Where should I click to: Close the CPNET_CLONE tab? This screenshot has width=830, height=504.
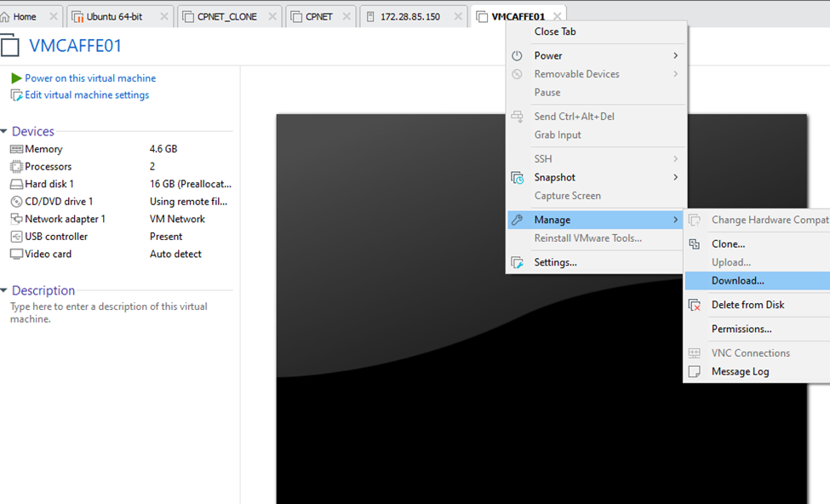click(x=272, y=17)
